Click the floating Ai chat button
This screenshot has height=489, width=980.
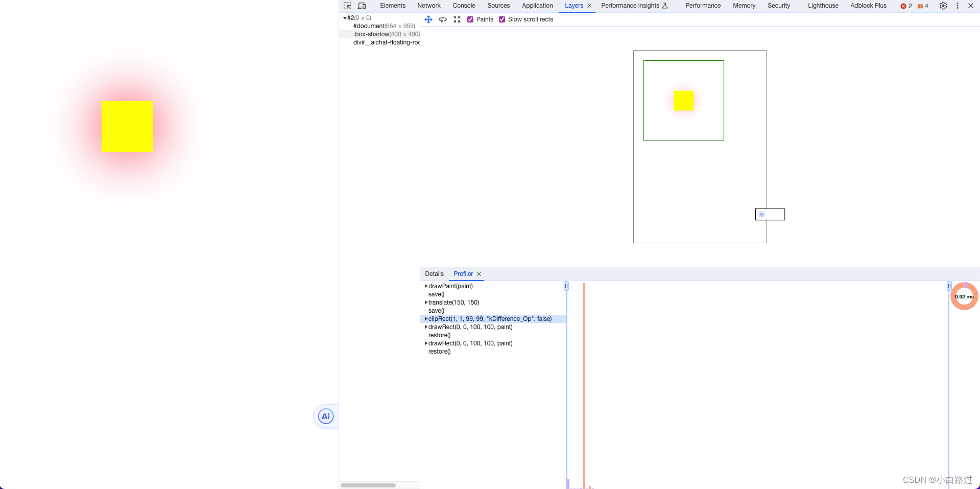point(326,416)
